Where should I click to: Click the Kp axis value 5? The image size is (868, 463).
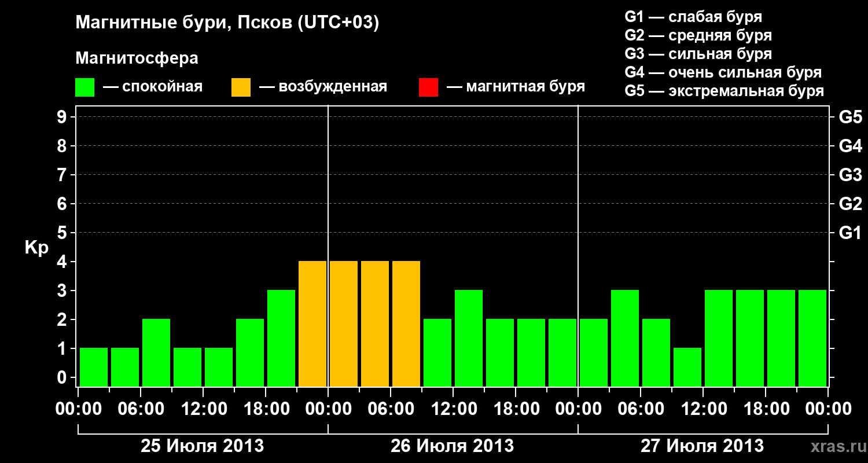coord(63,233)
